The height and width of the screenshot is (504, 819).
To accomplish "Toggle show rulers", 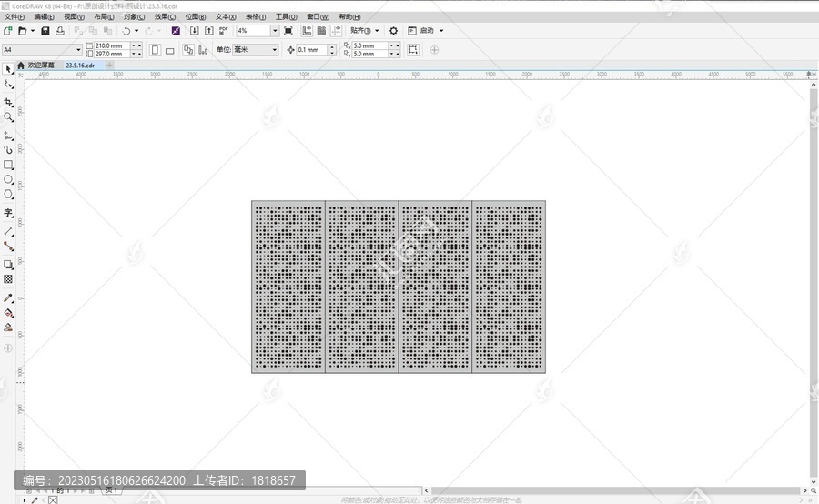I will [308, 31].
